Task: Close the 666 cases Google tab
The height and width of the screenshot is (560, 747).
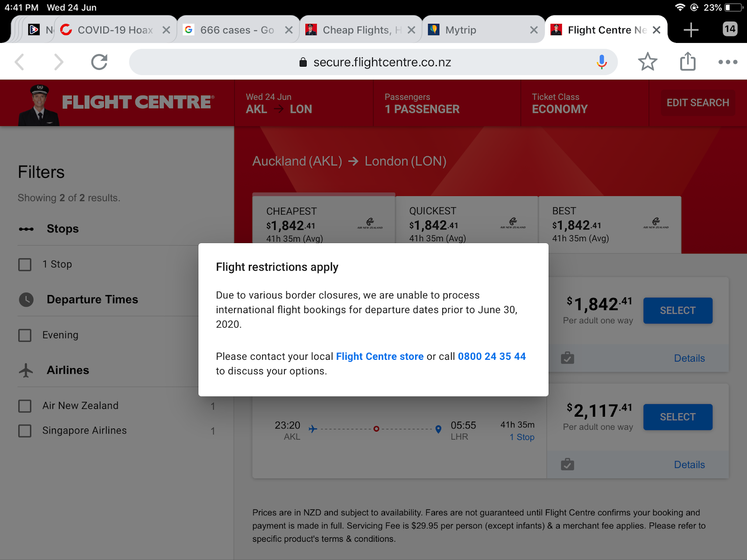Action: 289,30
